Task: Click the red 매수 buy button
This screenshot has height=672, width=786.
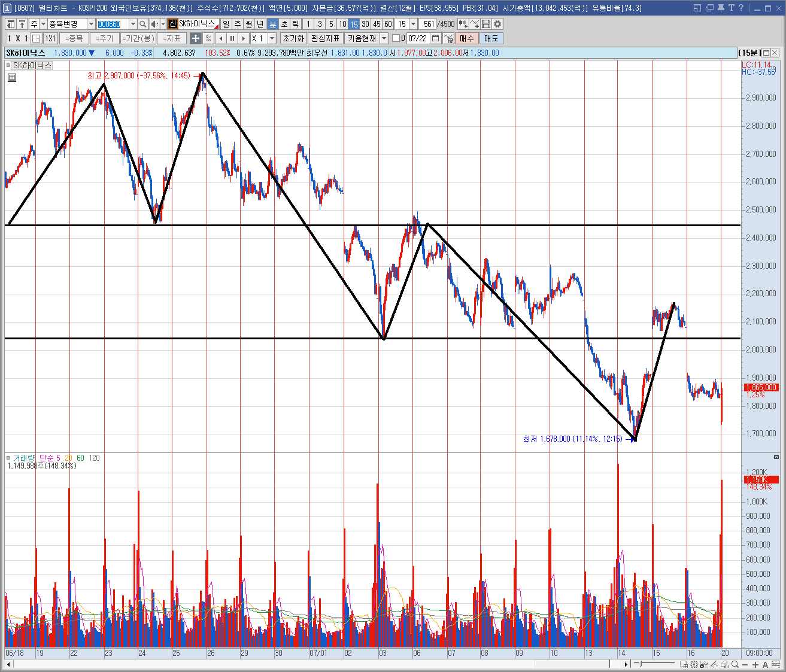Action: point(467,38)
